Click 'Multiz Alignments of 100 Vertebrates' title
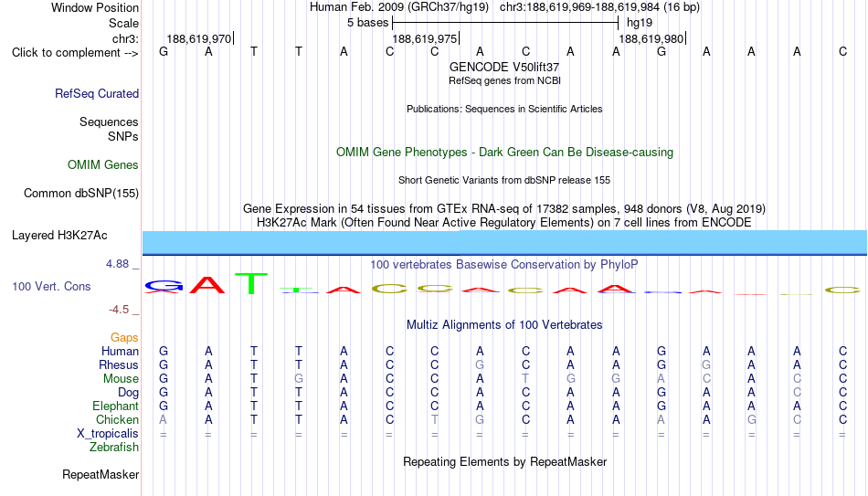The height and width of the screenshot is (496, 868). pos(504,325)
